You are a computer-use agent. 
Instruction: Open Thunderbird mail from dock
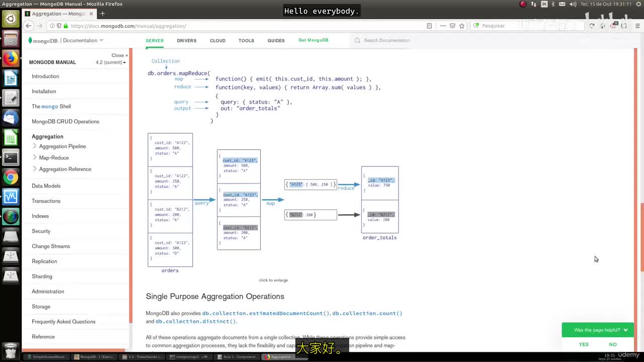point(11,118)
